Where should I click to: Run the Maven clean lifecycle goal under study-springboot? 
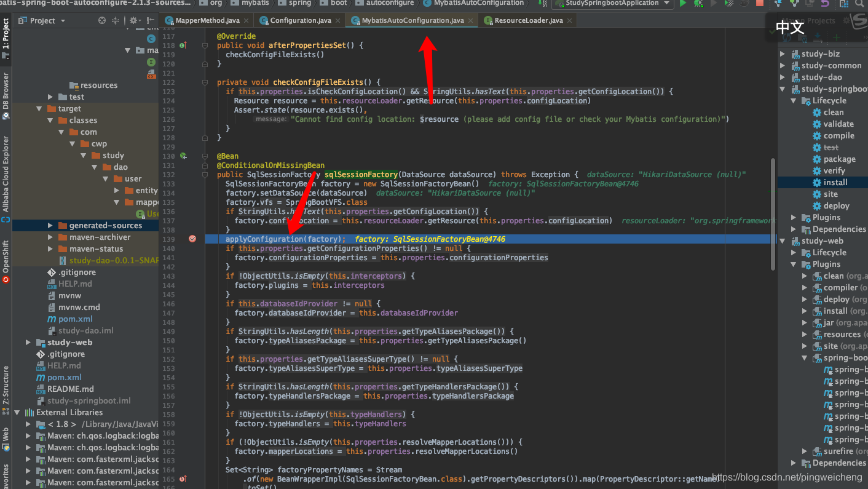pyautogui.click(x=834, y=113)
